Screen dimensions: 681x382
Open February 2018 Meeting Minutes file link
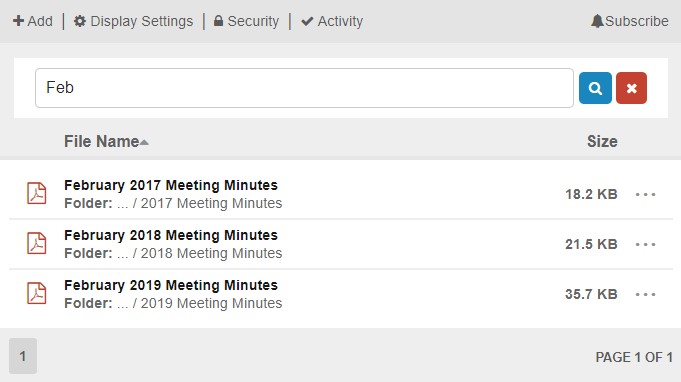point(171,235)
